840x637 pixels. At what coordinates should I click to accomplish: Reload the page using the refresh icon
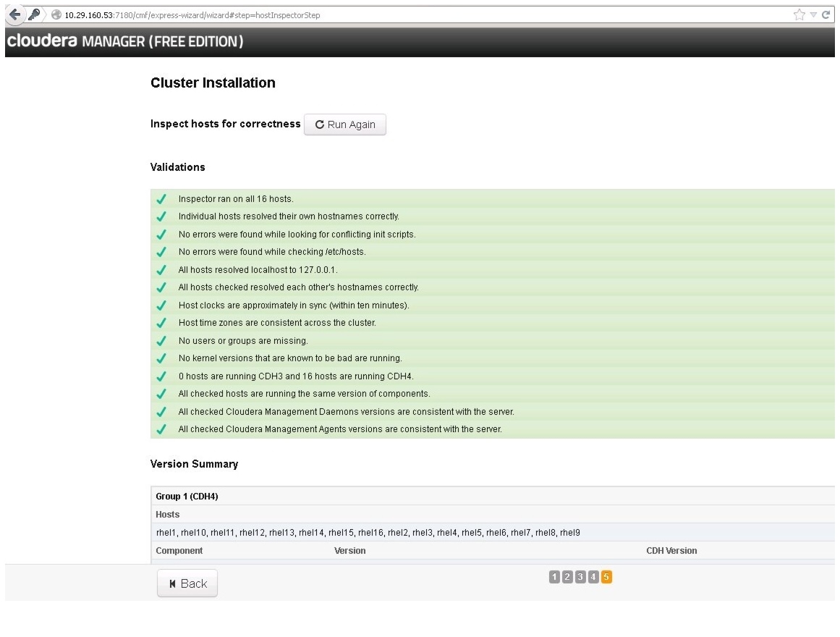click(x=825, y=15)
